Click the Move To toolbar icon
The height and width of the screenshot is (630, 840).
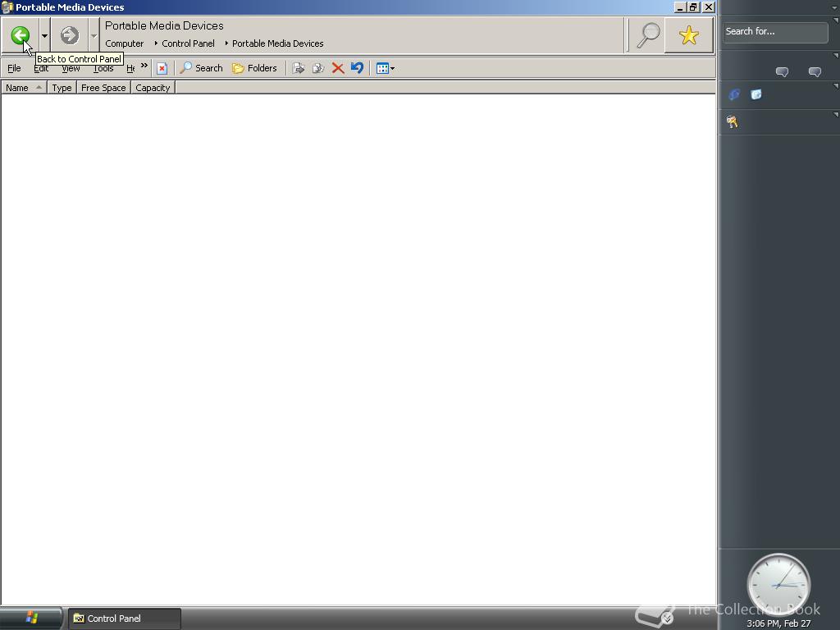(299, 68)
